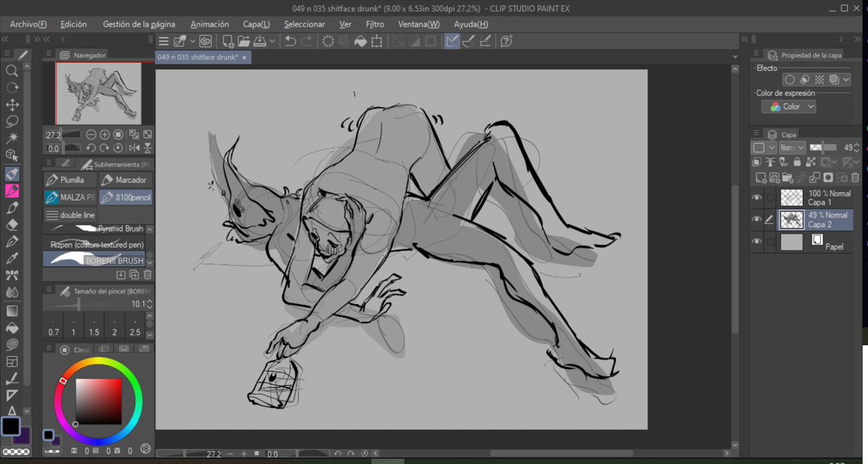Select the Gradient tool
The height and width of the screenshot is (464, 868).
[12, 311]
